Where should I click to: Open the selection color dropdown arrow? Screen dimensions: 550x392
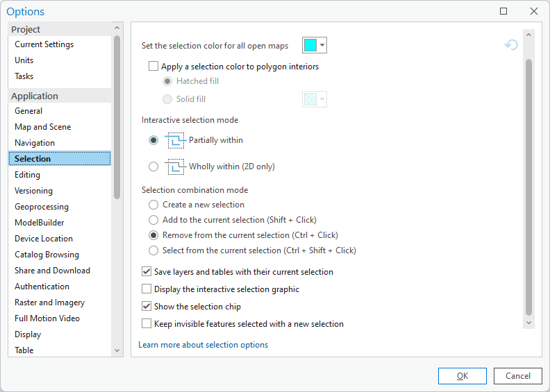click(322, 46)
